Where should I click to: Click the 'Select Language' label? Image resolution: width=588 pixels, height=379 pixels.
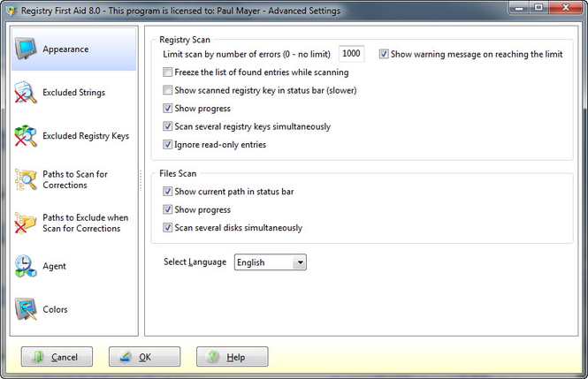click(195, 262)
